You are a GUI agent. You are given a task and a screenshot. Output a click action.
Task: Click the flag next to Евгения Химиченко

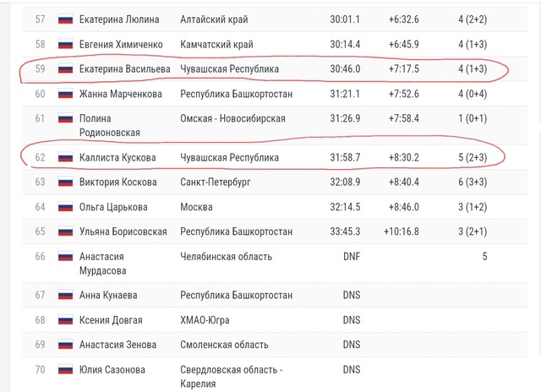point(65,44)
